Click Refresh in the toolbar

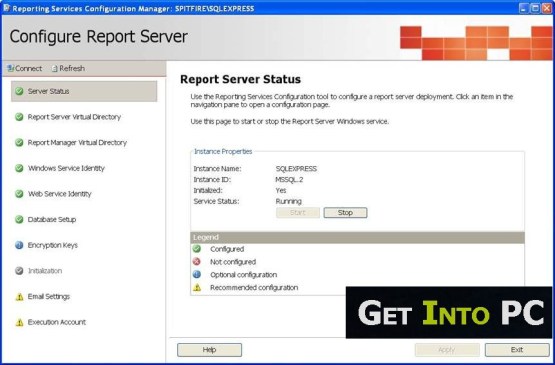coord(68,68)
